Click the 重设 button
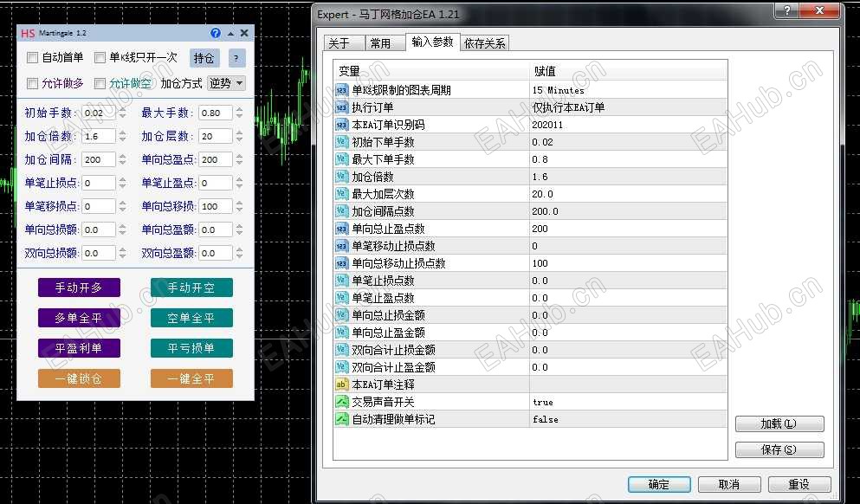This screenshot has height=504, width=860. 799,484
